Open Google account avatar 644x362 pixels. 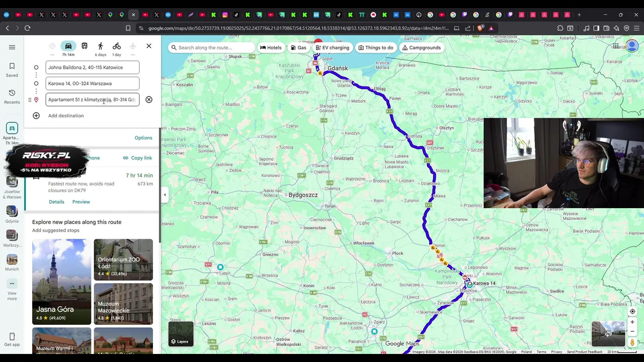pyautogui.click(x=632, y=46)
